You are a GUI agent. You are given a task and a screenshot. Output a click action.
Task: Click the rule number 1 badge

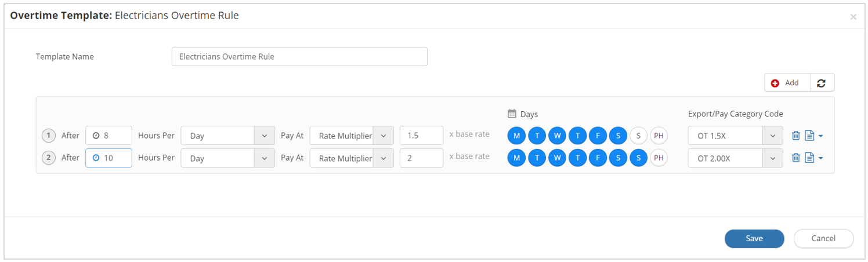(48, 136)
